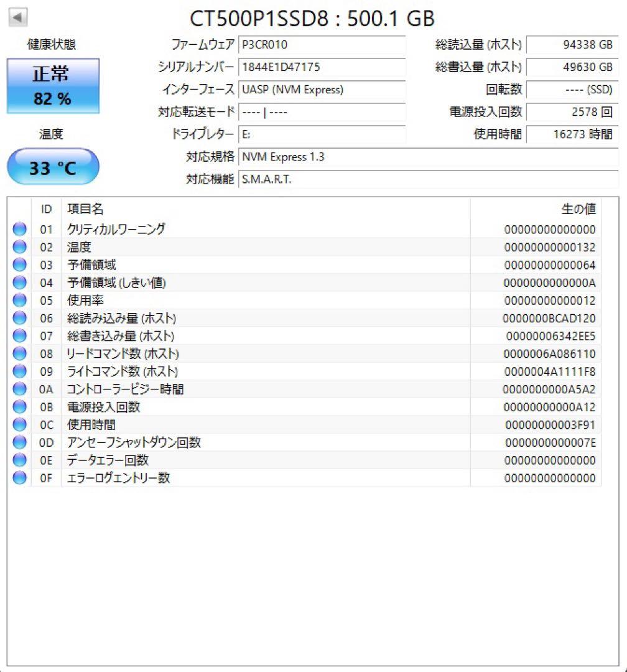Click the 回転数 field showing ---- (SSD)
627x672 pixels.
(x=572, y=90)
